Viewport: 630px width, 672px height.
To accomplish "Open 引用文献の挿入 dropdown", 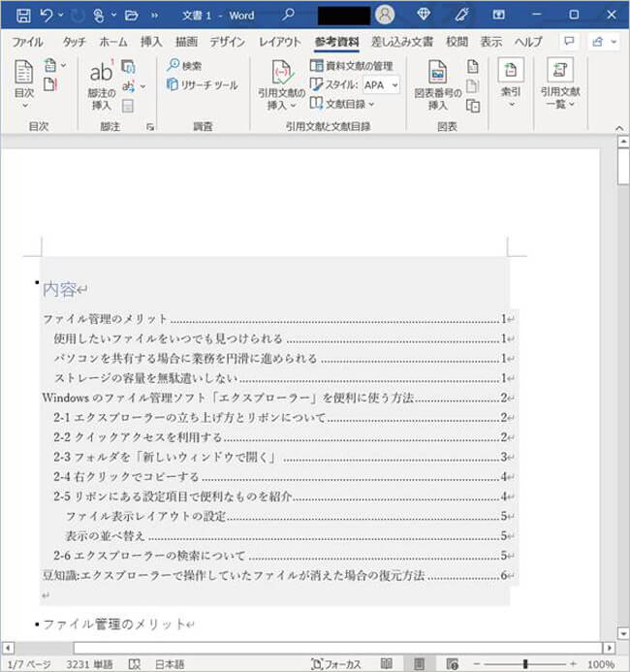I will tap(281, 85).
